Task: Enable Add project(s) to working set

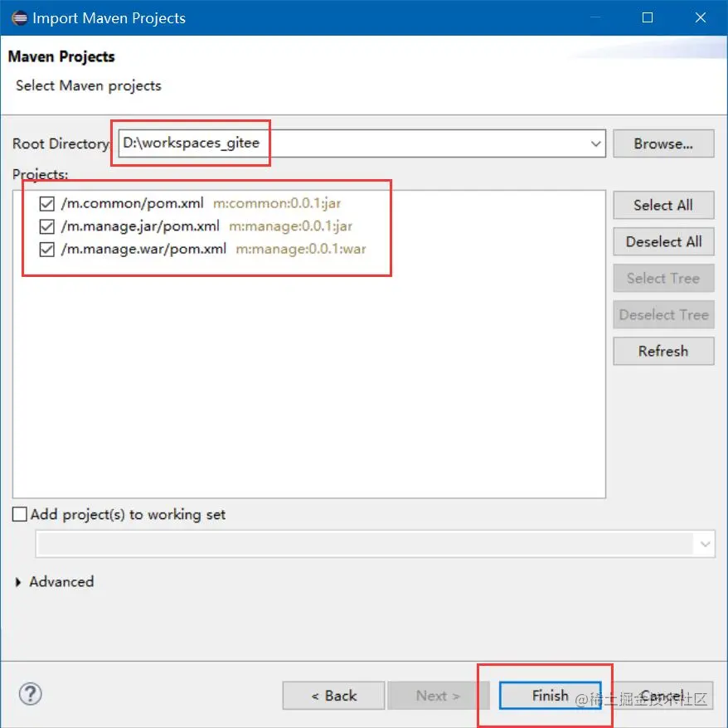Action: click(20, 514)
